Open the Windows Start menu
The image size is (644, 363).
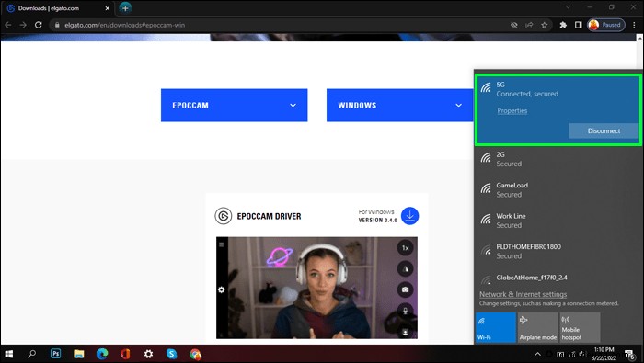[x=8, y=354]
